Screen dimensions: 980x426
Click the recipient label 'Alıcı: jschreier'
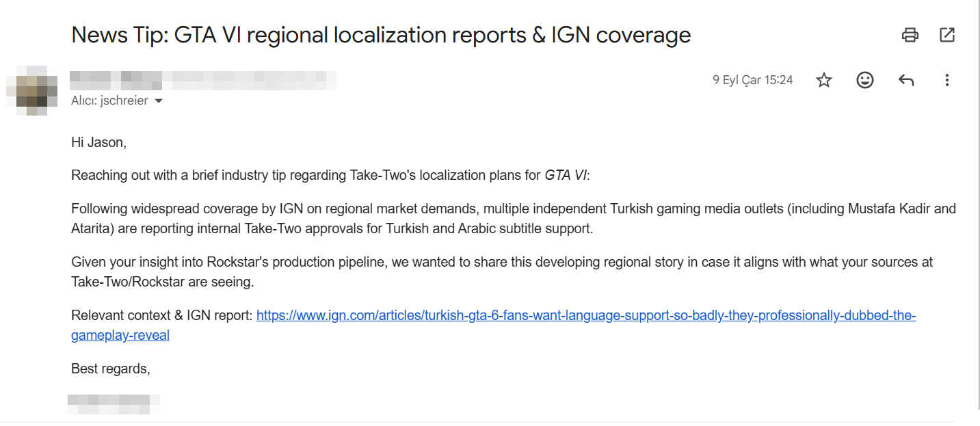[109, 101]
